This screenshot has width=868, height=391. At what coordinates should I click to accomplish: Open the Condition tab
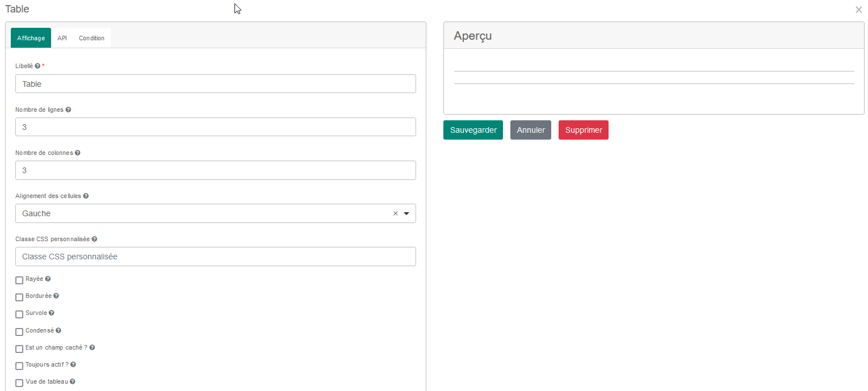pyautogui.click(x=91, y=38)
